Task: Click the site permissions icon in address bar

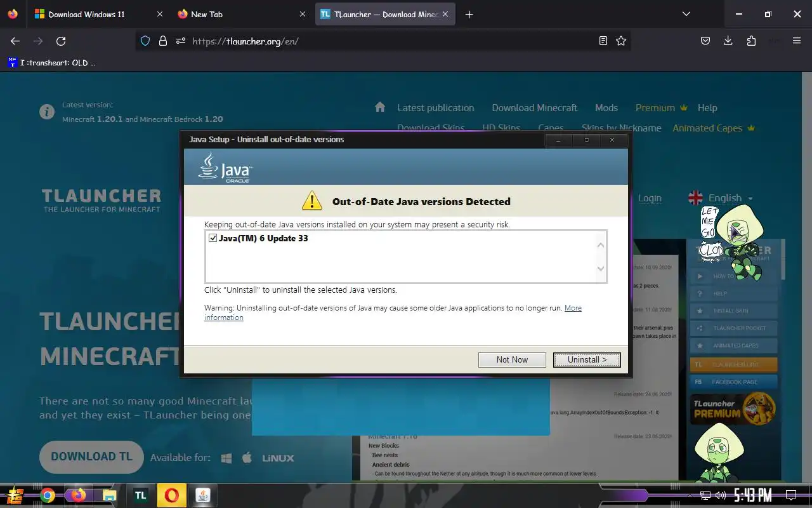Action: click(181, 41)
